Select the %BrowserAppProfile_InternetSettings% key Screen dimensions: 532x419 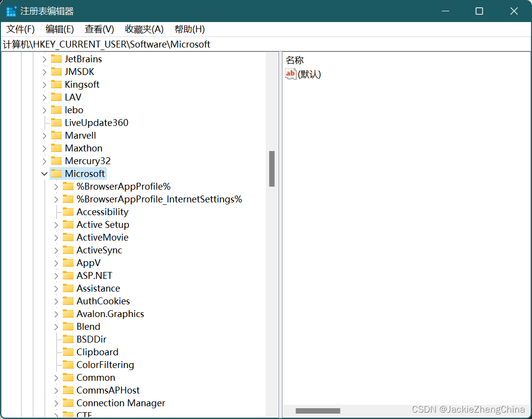(x=159, y=199)
